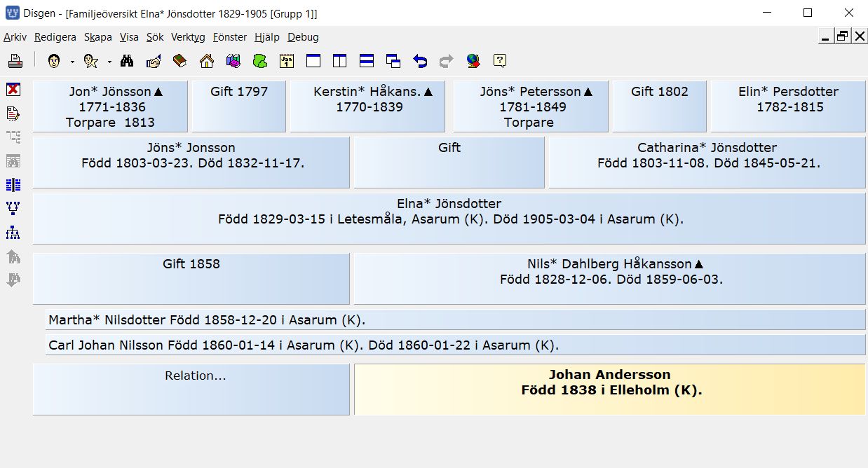Click the red X sidebar icon
Screen dimensions: 868x468
point(13,89)
